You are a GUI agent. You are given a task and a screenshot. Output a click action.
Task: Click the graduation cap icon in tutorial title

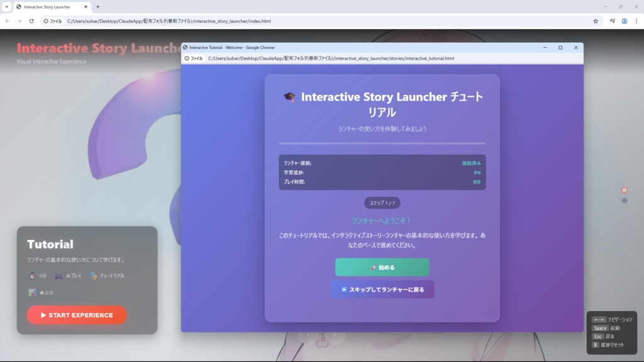click(x=290, y=97)
